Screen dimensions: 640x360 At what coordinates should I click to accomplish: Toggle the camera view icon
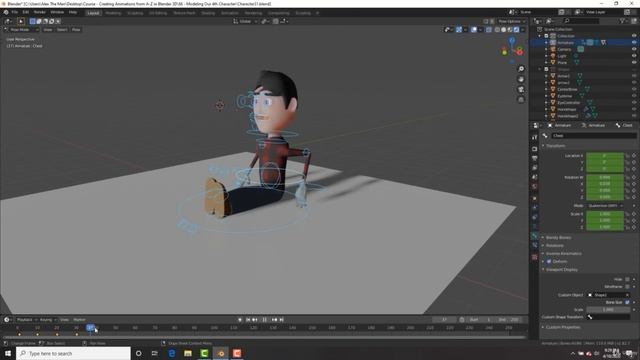(521, 89)
